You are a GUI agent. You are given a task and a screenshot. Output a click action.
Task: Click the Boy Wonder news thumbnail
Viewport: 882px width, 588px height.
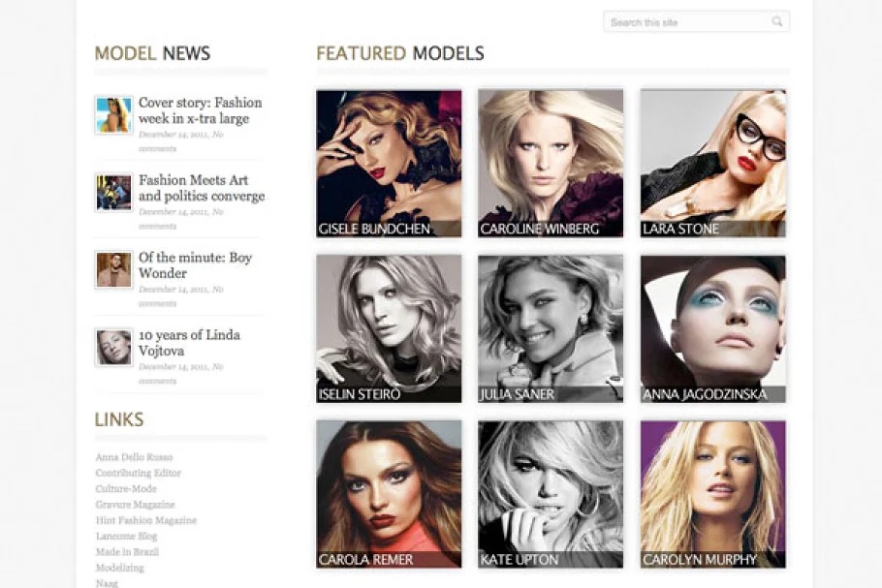113,269
